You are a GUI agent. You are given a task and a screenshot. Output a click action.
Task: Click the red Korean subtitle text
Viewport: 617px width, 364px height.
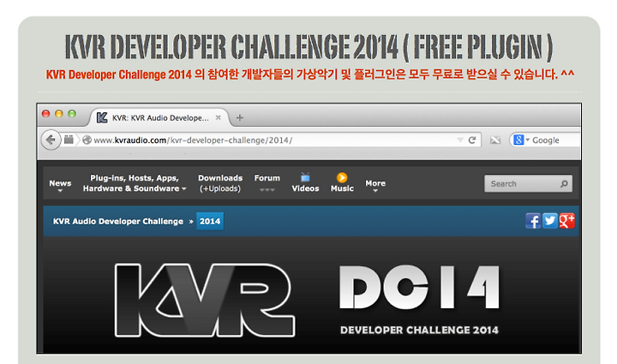(x=310, y=75)
